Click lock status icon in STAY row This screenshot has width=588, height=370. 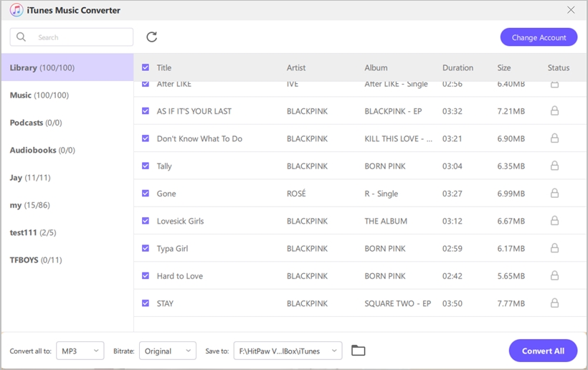click(554, 303)
